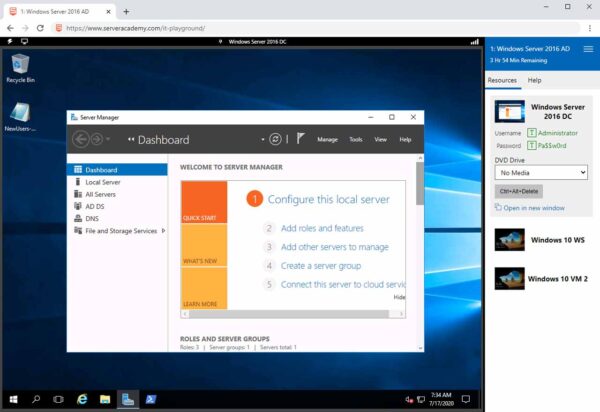Click Add roles and features link
Screen dimensions: 600x412
(321, 228)
